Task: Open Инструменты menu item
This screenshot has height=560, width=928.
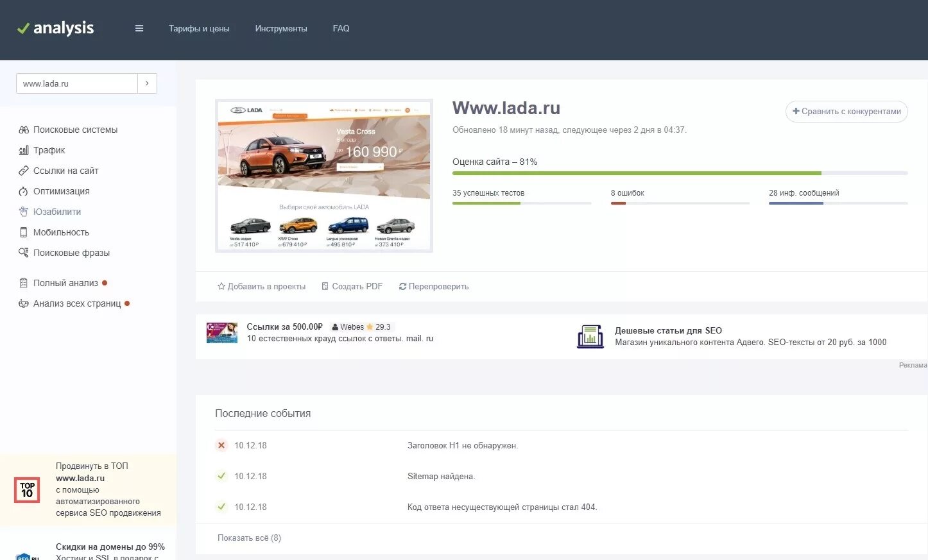Action: coord(281,28)
